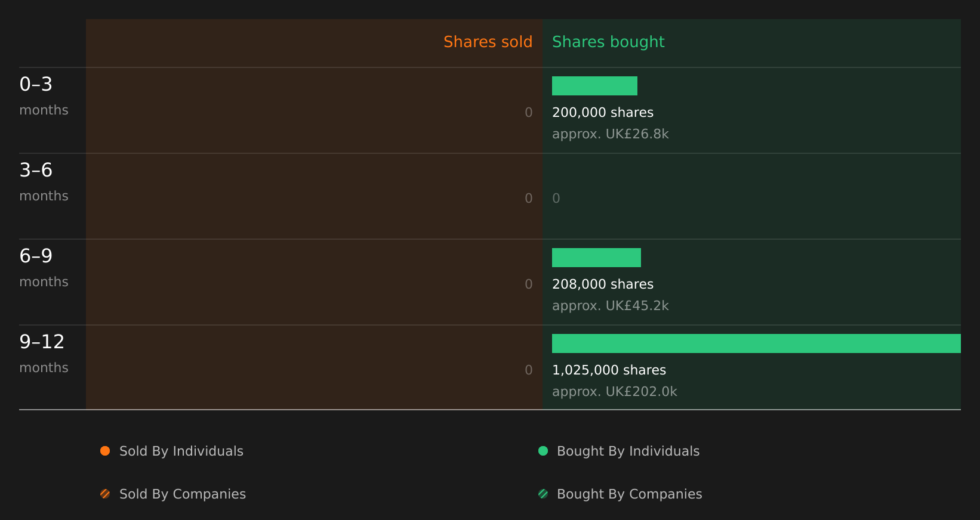
Task: Click the 9–12 months green bar
Action: (x=756, y=343)
